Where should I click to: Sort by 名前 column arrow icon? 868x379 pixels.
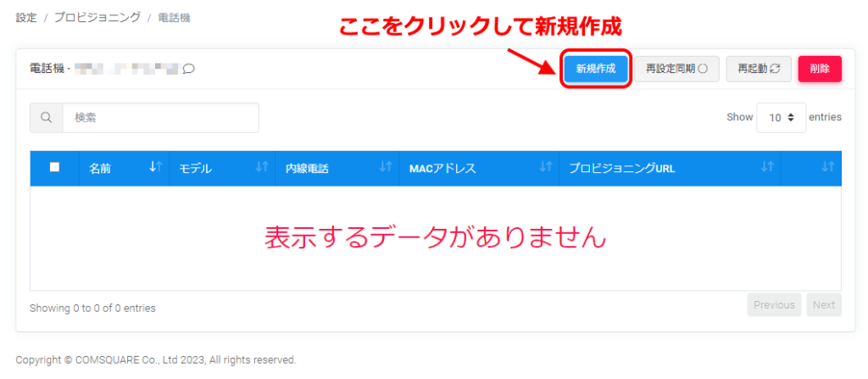pyautogui.click(x=155, y=168)
